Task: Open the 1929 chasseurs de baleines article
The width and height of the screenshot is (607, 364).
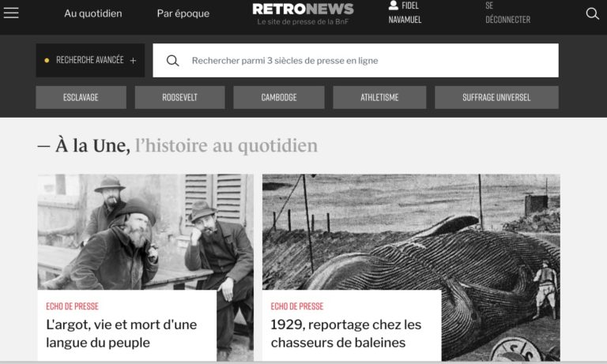Action: [x=345, y=333]
